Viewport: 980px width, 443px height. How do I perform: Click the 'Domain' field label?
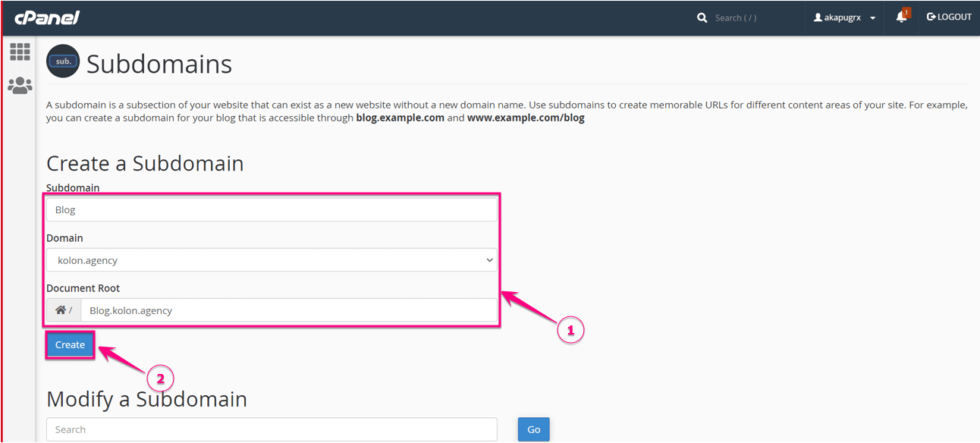tap(64, 238)
